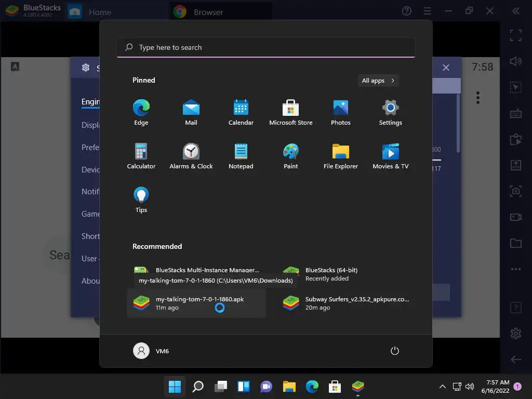This screenshot has width=532, height=399.
Task: Select Engine tab in BlueStacks settings
Action: point(90,102)
